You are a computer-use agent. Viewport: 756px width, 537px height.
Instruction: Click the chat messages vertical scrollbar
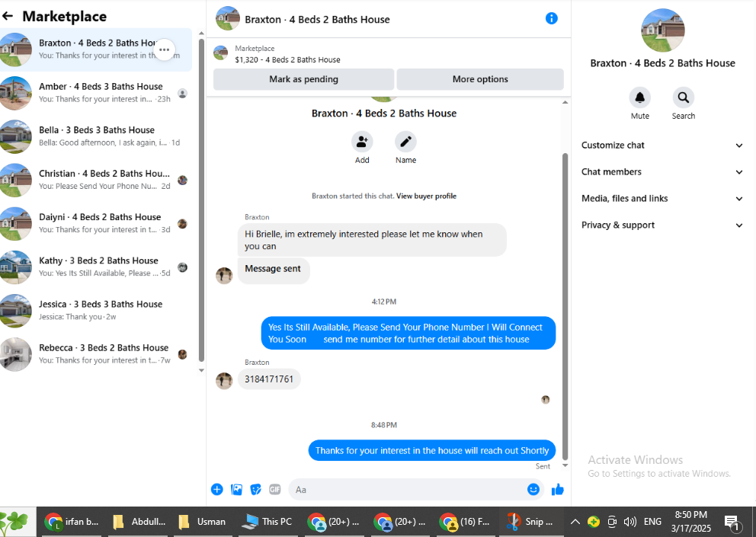pos(565,306)
